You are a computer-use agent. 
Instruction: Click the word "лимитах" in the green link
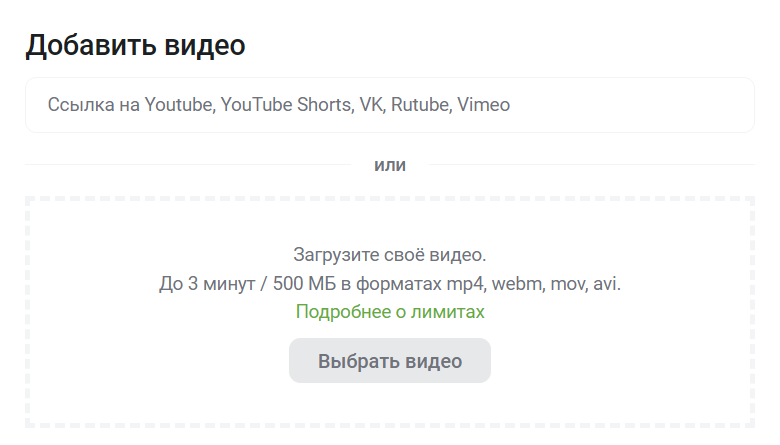pyautogui.click(x=448, y=312)
